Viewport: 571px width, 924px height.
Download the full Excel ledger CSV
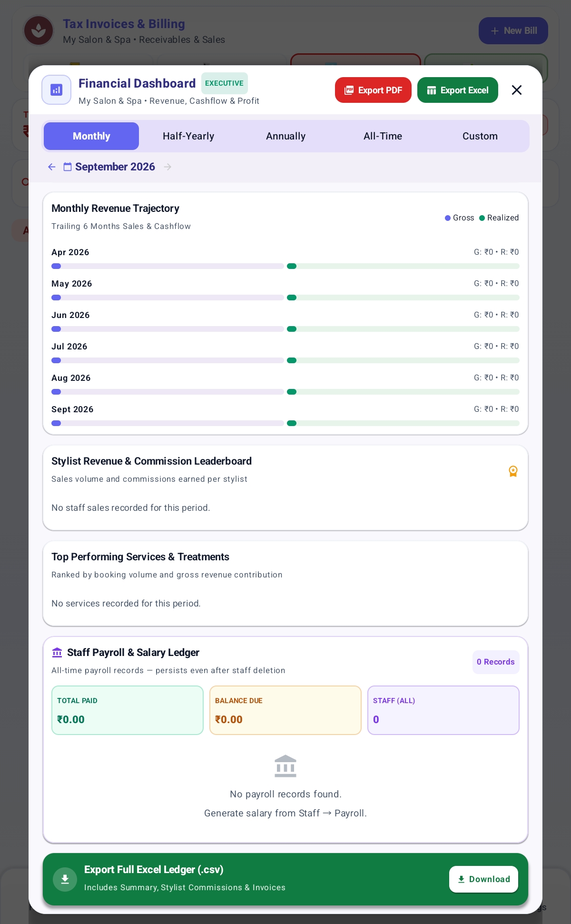(x=483, y=879)
